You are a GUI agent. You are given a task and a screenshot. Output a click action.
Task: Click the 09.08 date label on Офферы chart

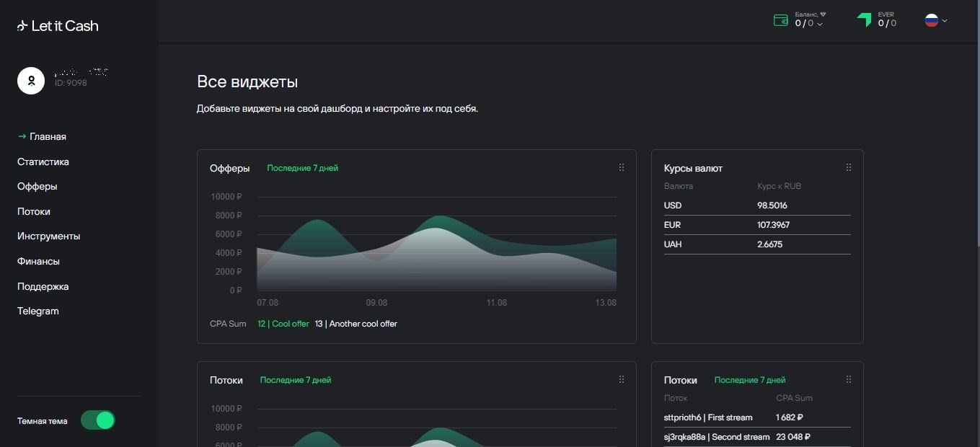pyautogui.click(x=376, y=303)
